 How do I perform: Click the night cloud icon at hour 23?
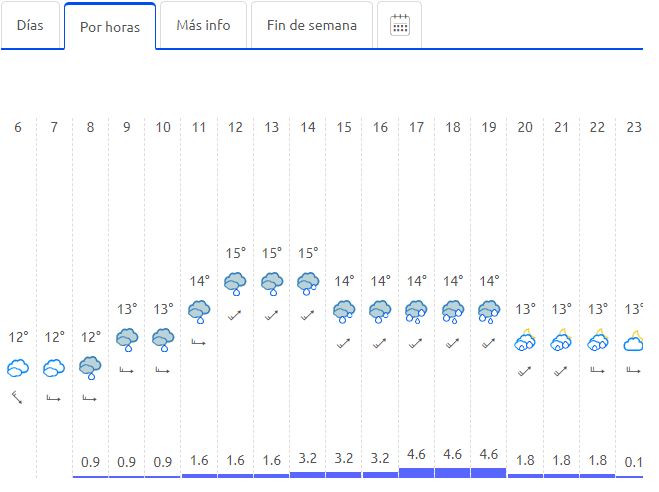633,341
